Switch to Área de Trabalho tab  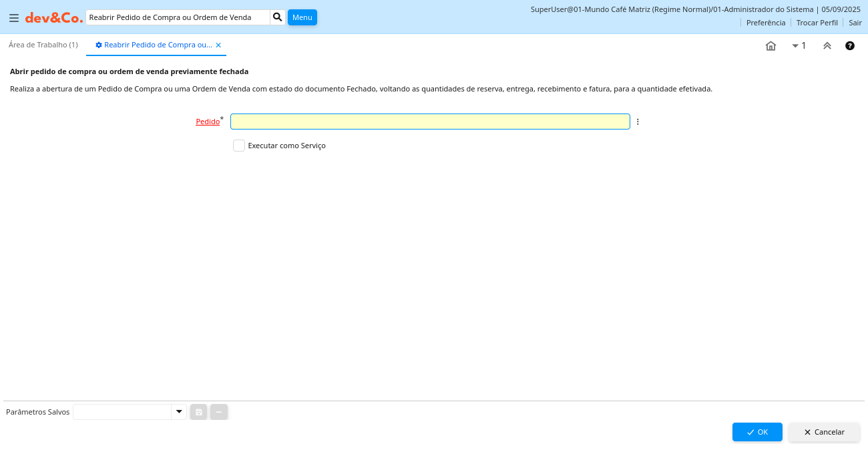pos(43,45)
